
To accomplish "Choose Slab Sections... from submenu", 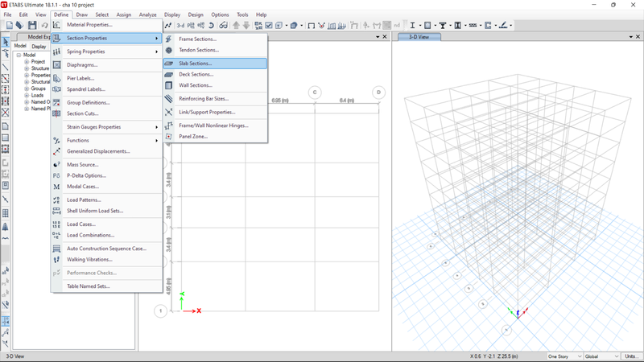I will point(215,64).
